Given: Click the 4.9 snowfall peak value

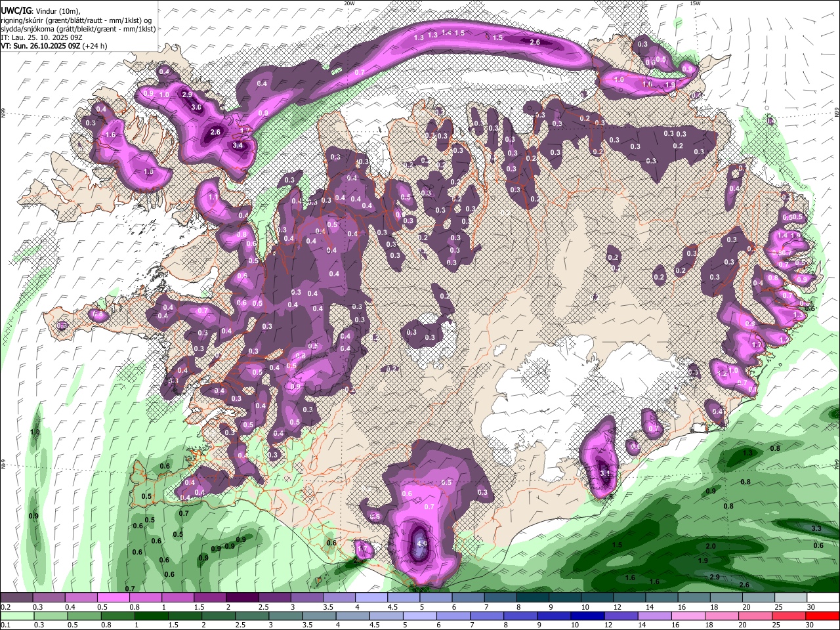Looking at the screenshot, I should point(421,544).
